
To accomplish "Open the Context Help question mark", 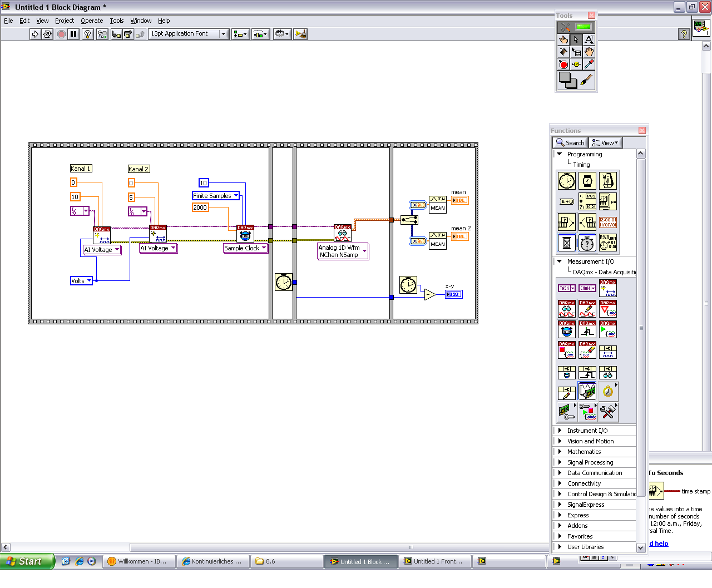I will click(684, 34).
